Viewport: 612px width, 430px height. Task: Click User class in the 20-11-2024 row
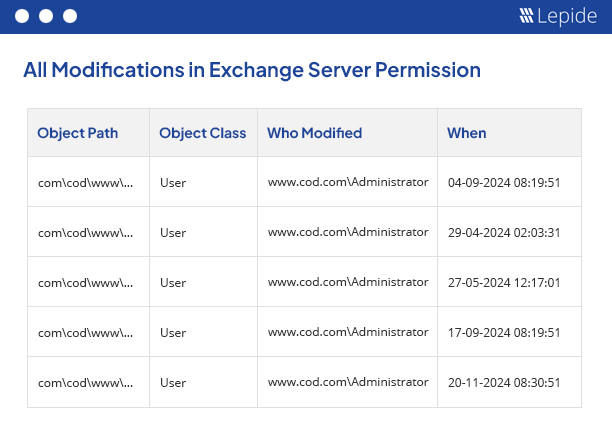[x=173, y=382]
